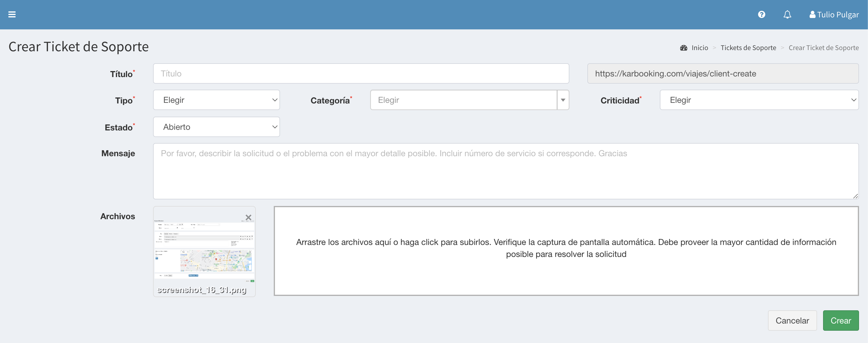Focus the Título text field
Viewport: 868px width, 343px height.
(361, 73)
